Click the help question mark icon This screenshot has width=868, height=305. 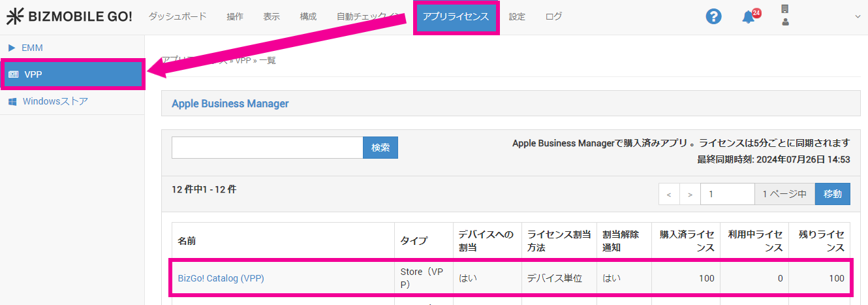click(x=713, y=17)
